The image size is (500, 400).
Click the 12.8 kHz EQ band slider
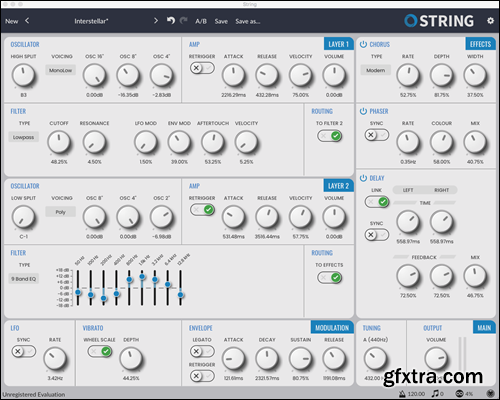point(180,288)
